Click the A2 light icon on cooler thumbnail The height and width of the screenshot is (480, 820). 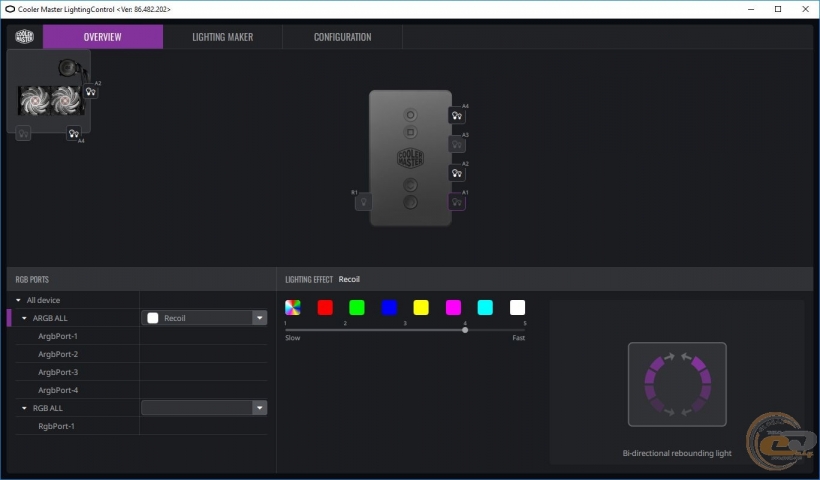pyautogui.click(x=90, y=92)
